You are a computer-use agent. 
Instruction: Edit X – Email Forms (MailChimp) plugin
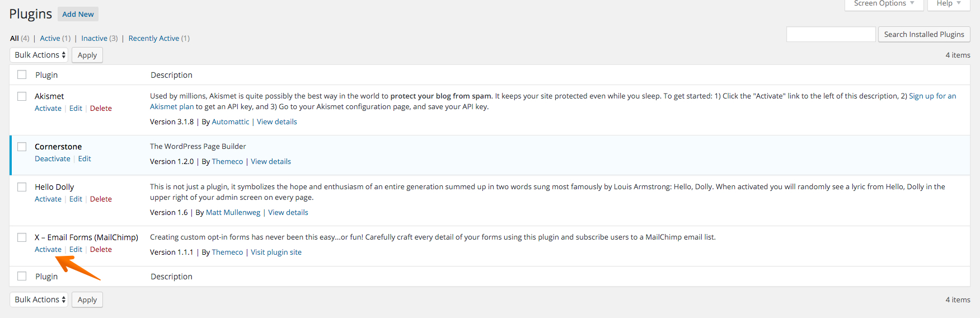(76, 249)
